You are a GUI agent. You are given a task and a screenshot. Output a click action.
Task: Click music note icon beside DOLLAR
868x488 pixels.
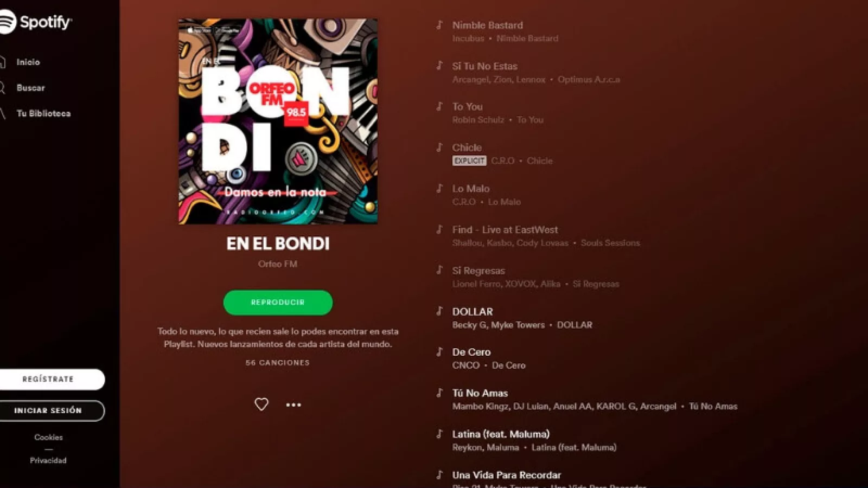(x=439, y=311)
